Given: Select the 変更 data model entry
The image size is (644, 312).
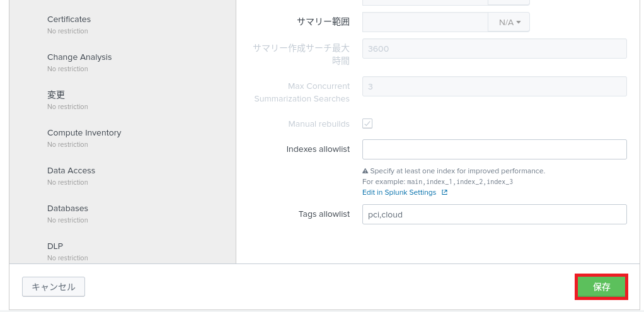Looking at the screenshot, I should (56, 95).
